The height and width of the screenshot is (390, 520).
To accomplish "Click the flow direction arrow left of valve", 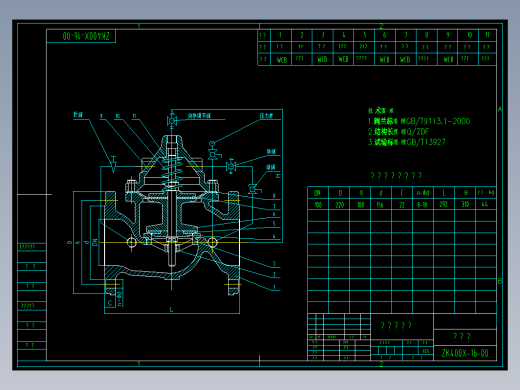I will coord(113,164).
